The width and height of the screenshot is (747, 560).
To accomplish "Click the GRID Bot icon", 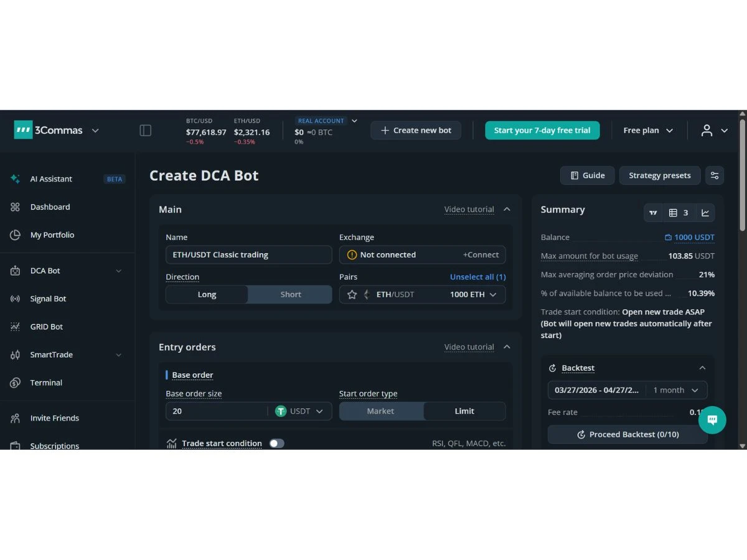I will pyautogui.click(x=16, y=327).
